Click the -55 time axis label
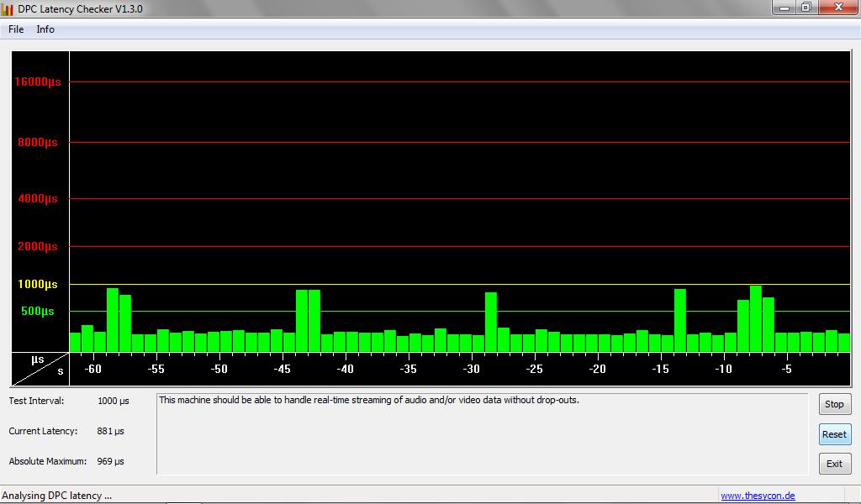Screen dimensions: 861x504 click(156, 369)
